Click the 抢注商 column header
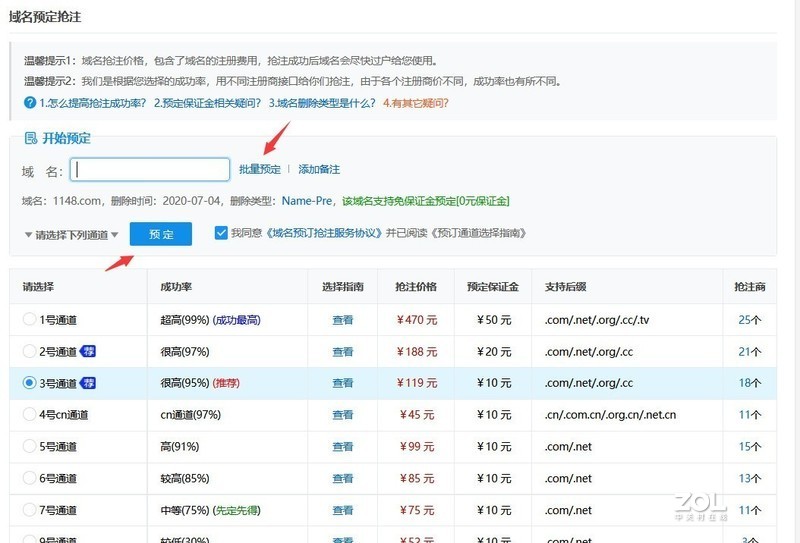Image resolution: width=800 pixels, height=543 pixels. click(x=749, y=287)
